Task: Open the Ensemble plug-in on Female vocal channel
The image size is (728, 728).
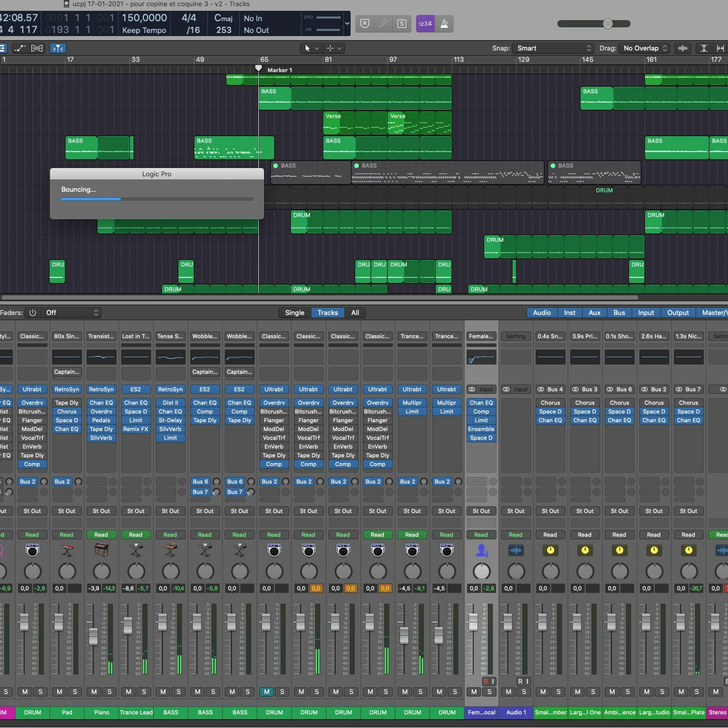Action: tap(481, 429)
